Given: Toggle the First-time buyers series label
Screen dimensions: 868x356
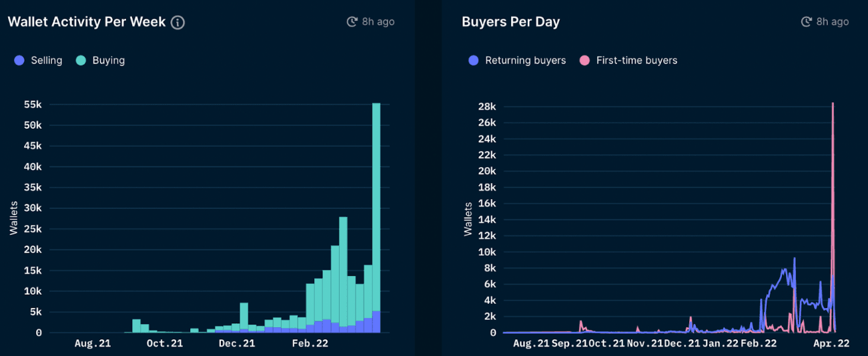Looking at the screenshot, I should click(x=636, y=60).
